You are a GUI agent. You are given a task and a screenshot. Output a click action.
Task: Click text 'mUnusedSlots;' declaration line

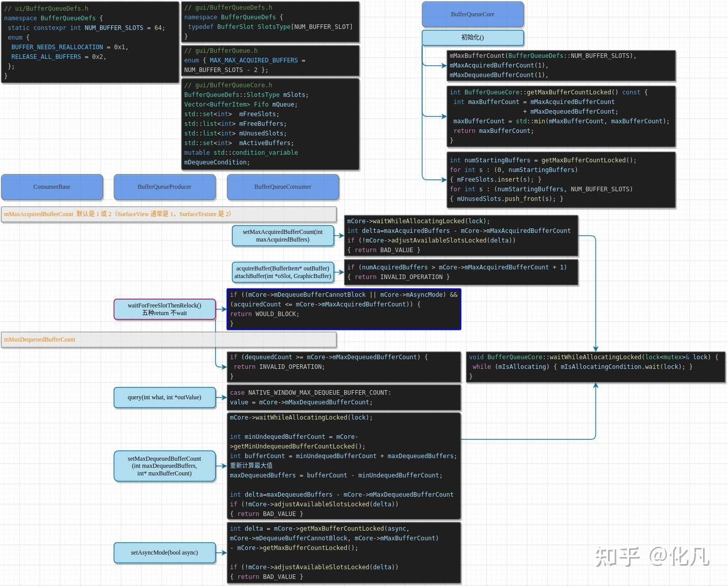[236, 133]
